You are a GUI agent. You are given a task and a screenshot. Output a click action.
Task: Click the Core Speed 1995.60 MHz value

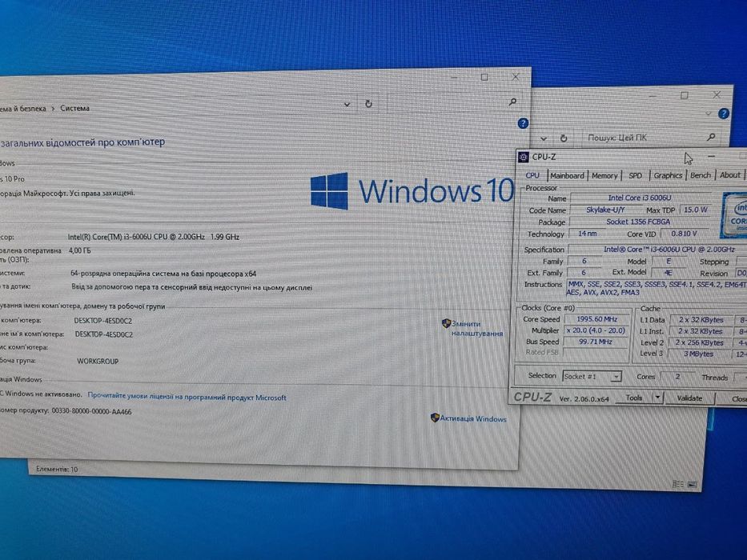tap(596, 319)
